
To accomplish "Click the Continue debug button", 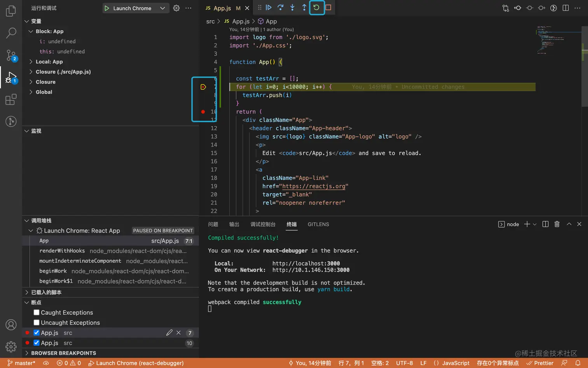I will (x=269, y=7).
